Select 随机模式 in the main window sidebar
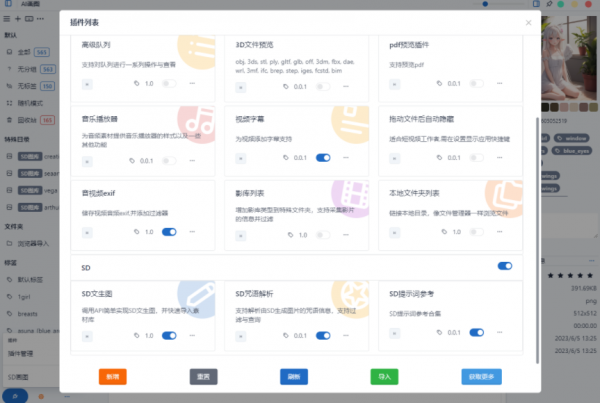 [x=31, y=103]
